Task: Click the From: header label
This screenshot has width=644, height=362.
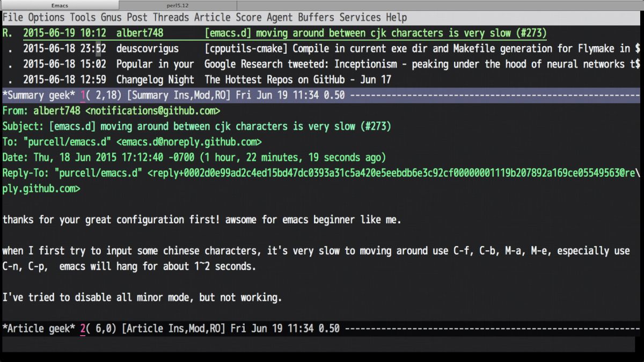Action: (15, 111)
